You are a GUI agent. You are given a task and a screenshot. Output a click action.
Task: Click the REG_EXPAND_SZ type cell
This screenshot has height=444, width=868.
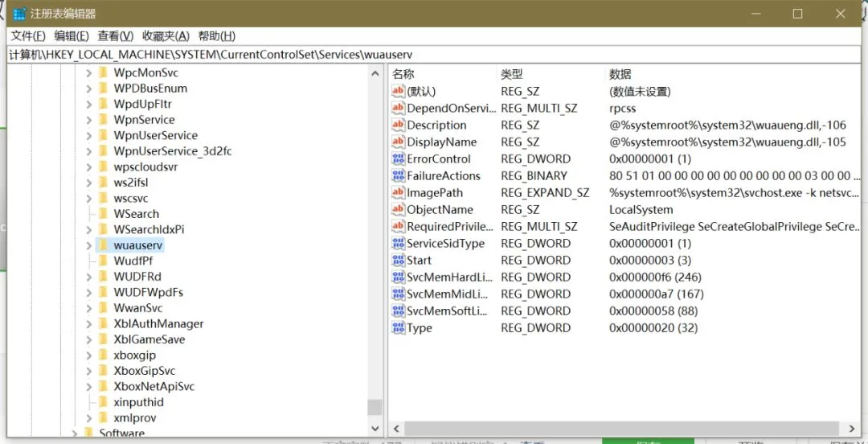545,193
